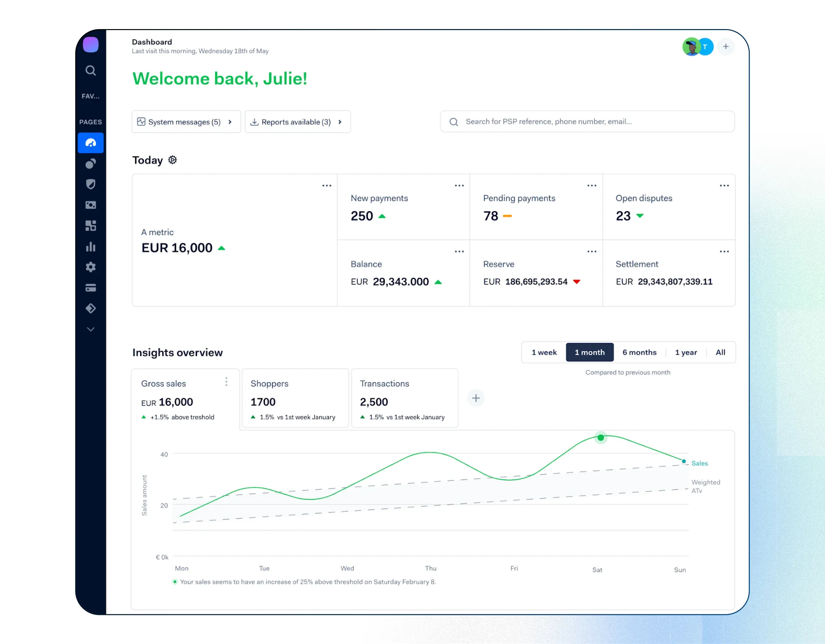Image resolution: width=825 pixels, height=644 pixels.
Task: Click the magnifier icon in search field
Action: [454, 122]
